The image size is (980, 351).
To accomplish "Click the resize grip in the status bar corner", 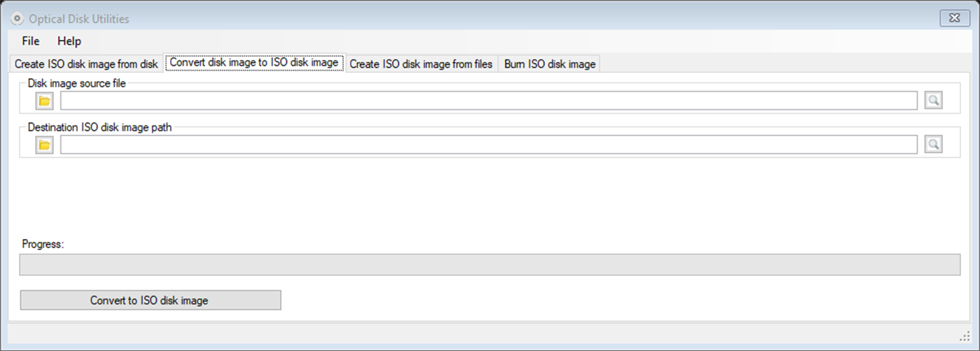I will [x=964, y=337].
